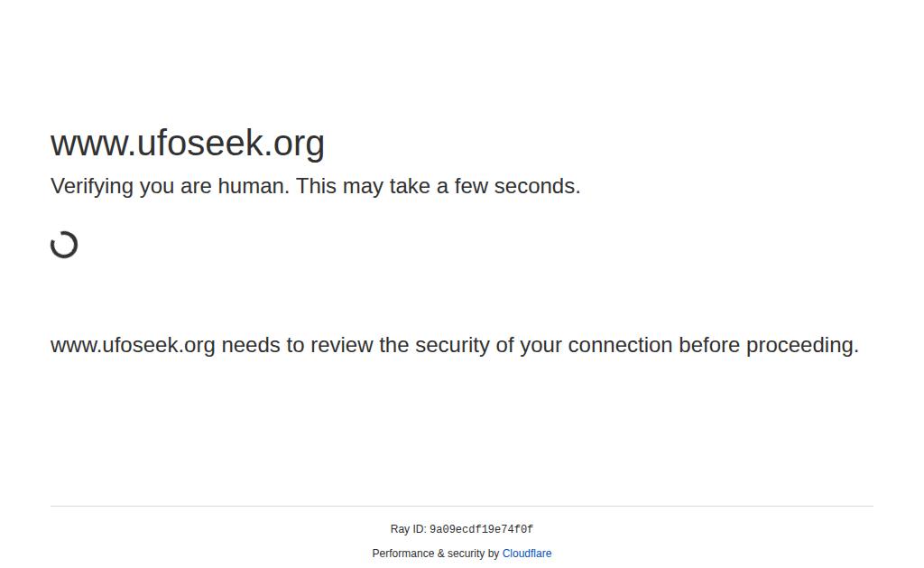Click "This may take a few seconds" text
This screenshot has height=568, width=924.
[438, 187]
